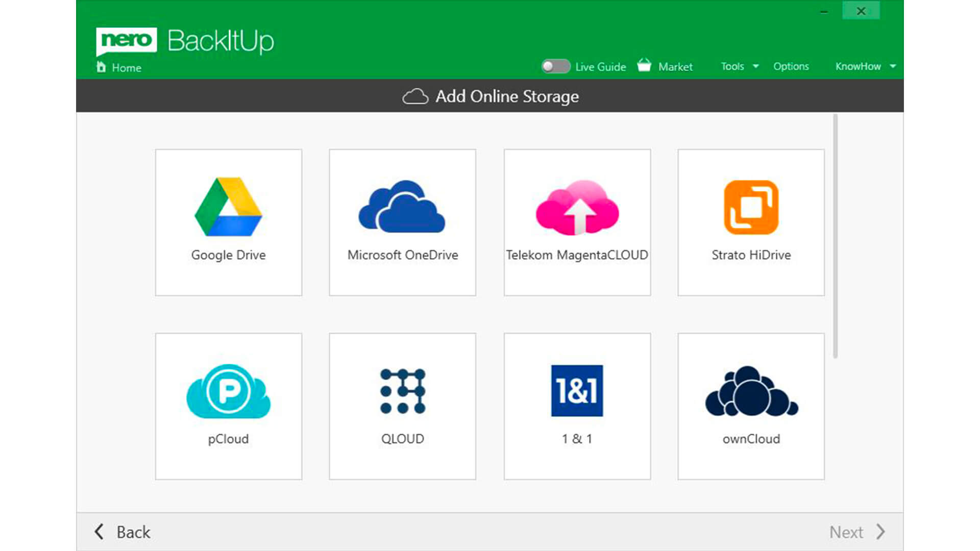Choose Microsoft OneDrive cloud icon

point(402,207)
